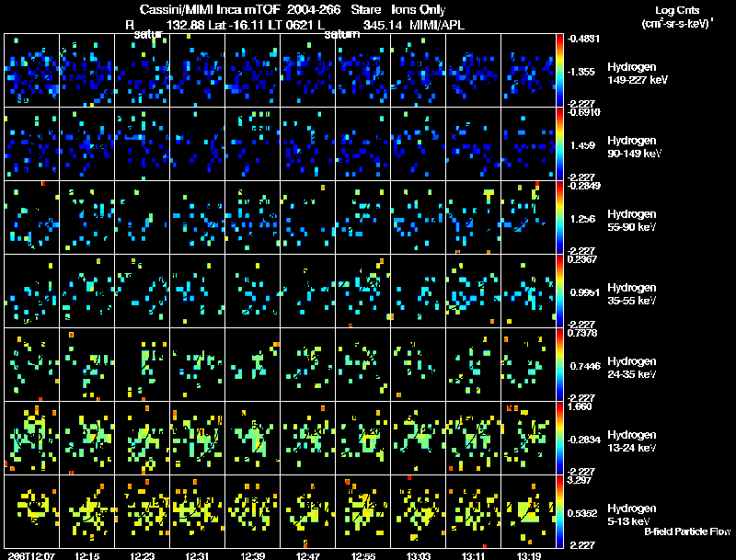Select the 35-55 keV panel at 12:55
Image resolution: width=736 pixels, height=560 pixels.
click(362, 291)
